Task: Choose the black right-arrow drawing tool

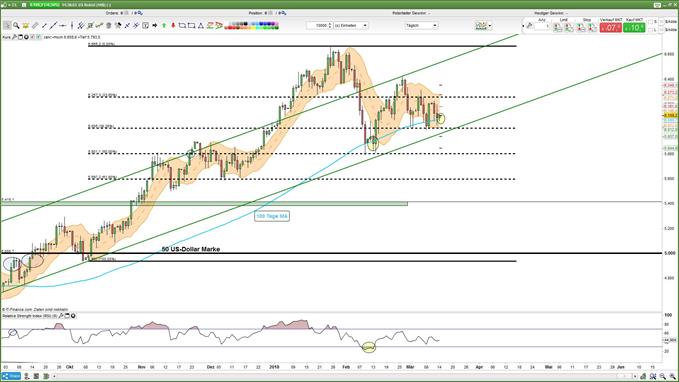Action: click(x=155, y=26)
